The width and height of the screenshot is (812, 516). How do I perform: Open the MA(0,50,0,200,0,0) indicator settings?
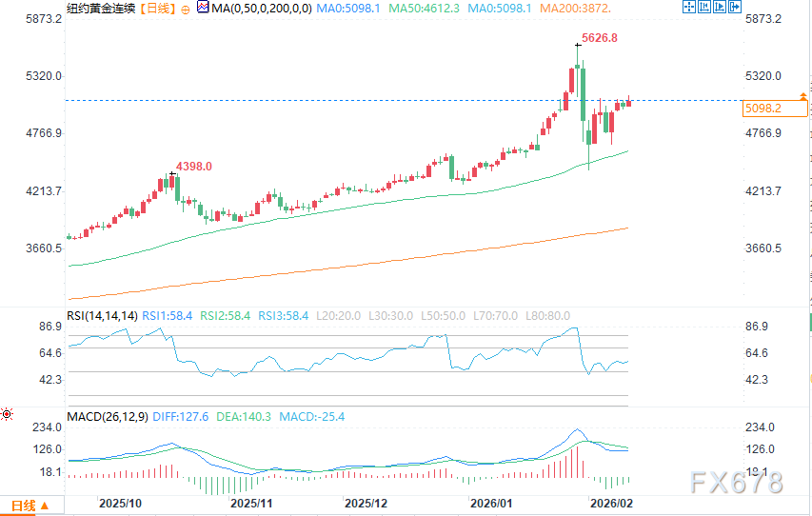coord(259,9)
